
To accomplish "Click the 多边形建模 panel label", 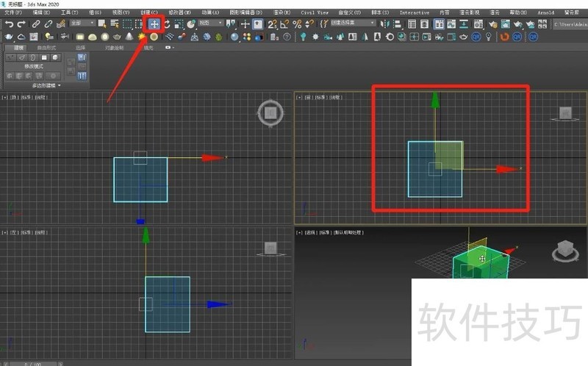I will [x=46, y=85].
